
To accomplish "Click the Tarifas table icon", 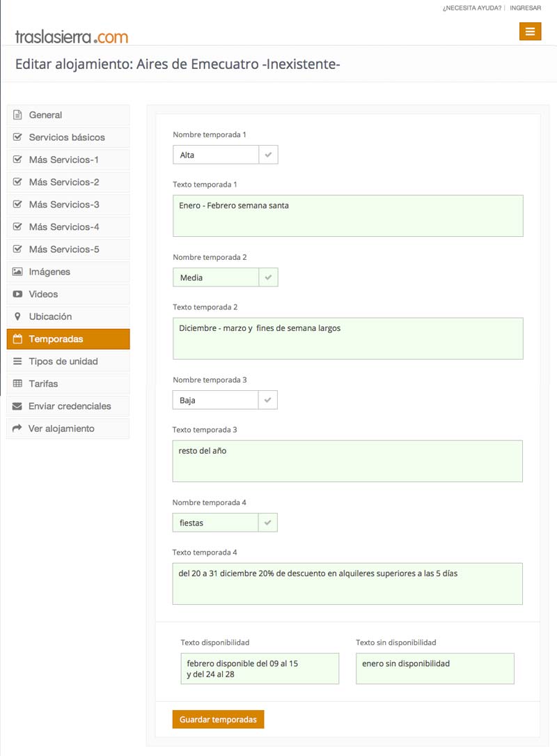I will tap(17, 383).
